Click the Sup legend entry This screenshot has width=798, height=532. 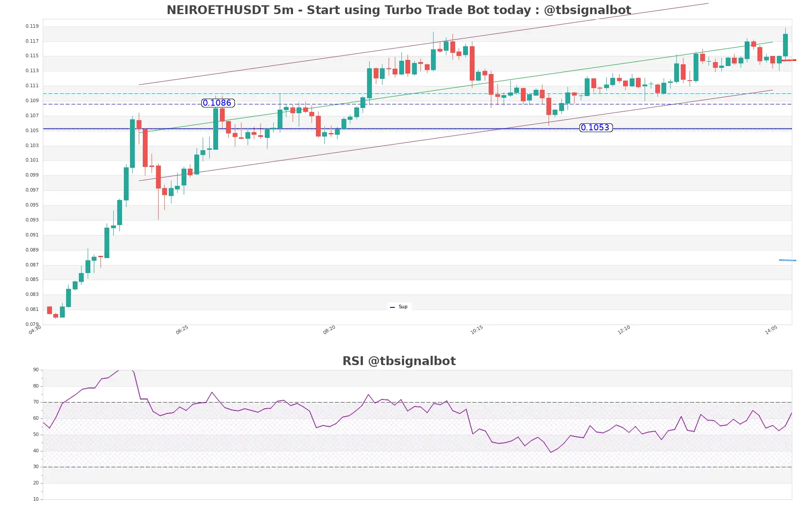[399, 307]
